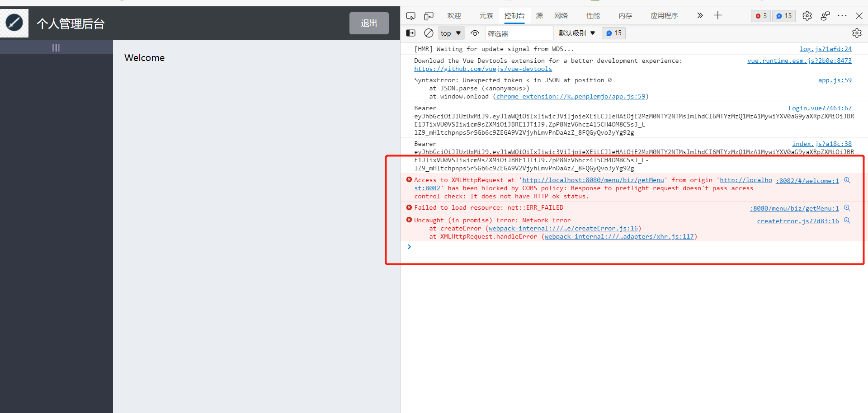Open the top context dropdown
Image resolution: width=868 pixels, height=413 pixels.
pyautogui.click(x=451, y=33)
